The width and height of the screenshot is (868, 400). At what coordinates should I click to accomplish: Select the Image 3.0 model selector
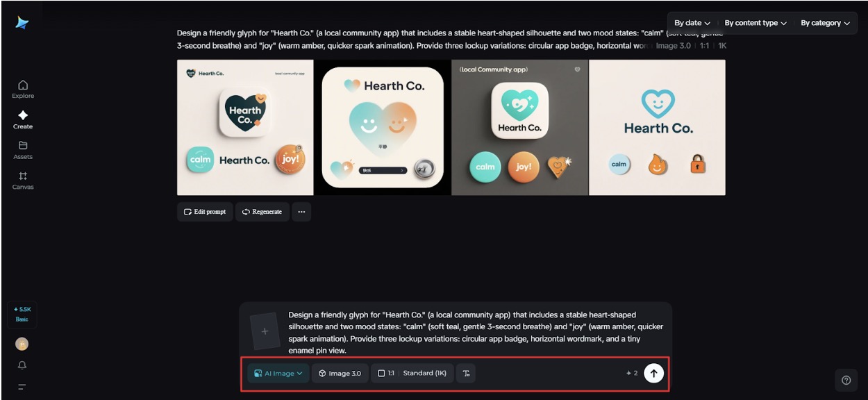point(340,373)
